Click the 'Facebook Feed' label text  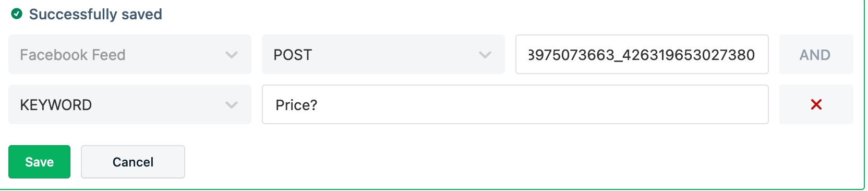point(73,55)
